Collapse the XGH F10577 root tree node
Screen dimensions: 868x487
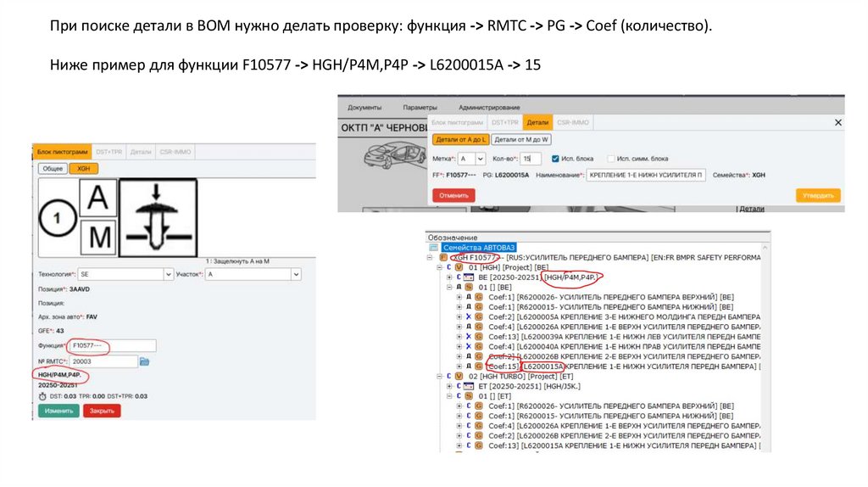(430, 258)
